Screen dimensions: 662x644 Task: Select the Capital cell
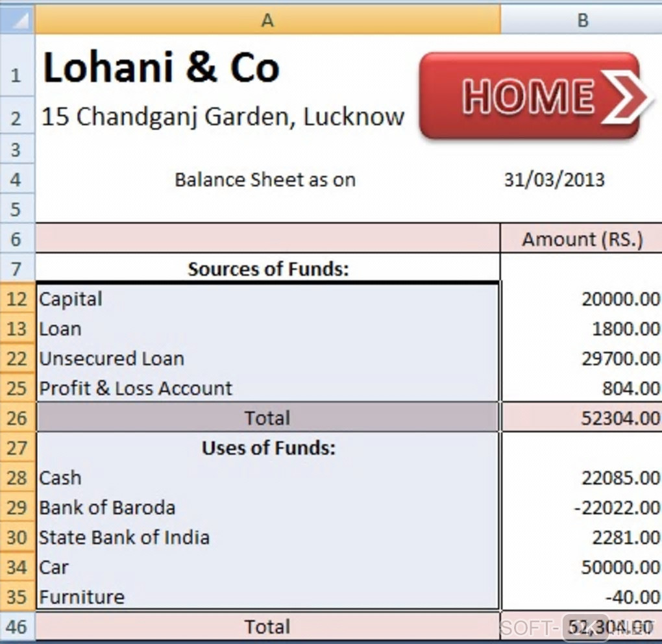267,299
